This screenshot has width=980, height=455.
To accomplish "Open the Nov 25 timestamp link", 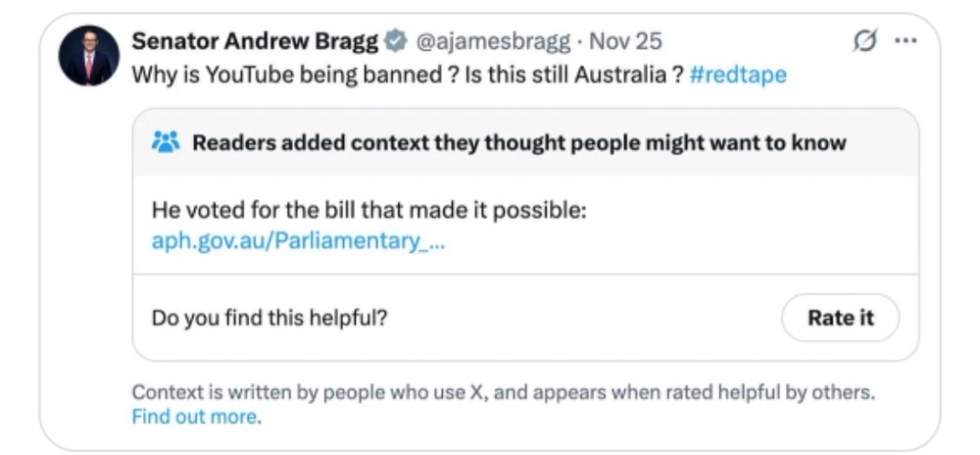I will [x=625, y=41].
